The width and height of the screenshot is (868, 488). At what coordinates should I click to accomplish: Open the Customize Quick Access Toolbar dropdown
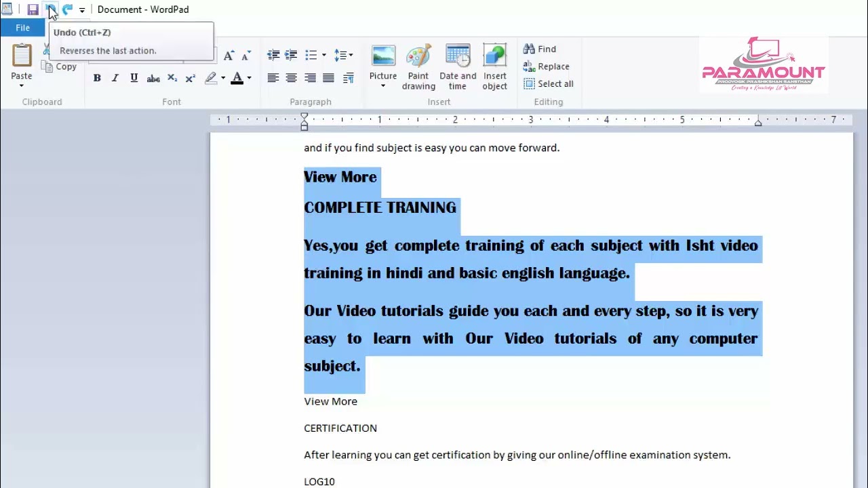coord(82,10)
